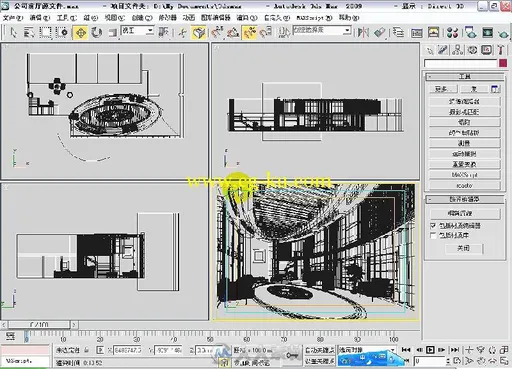
Task: Toggle Angle Snap in toolbar
Action: [x=233, y=32]
